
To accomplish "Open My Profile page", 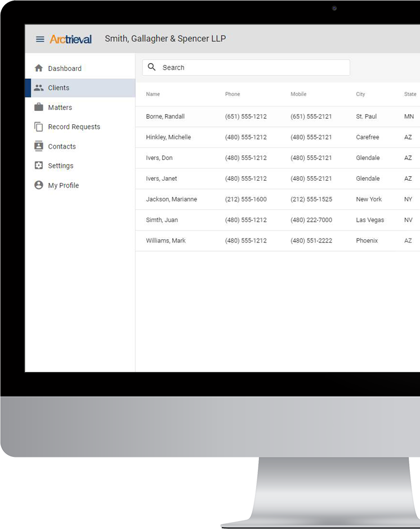I will [x=81, y=185].
